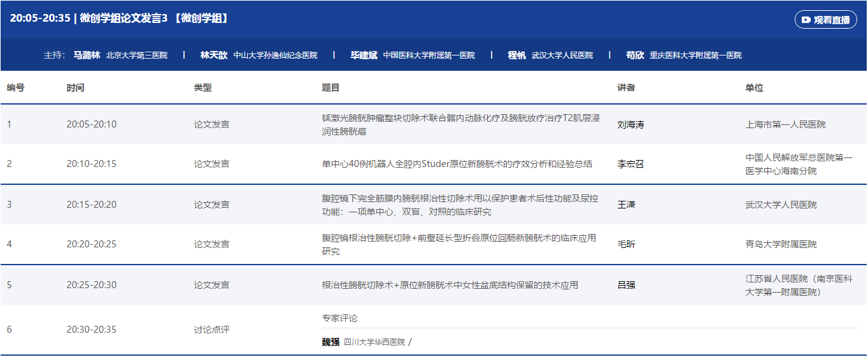Open moderator 马潞林's name
Viewport: 868px width, 357px height.
click(87, 55)
